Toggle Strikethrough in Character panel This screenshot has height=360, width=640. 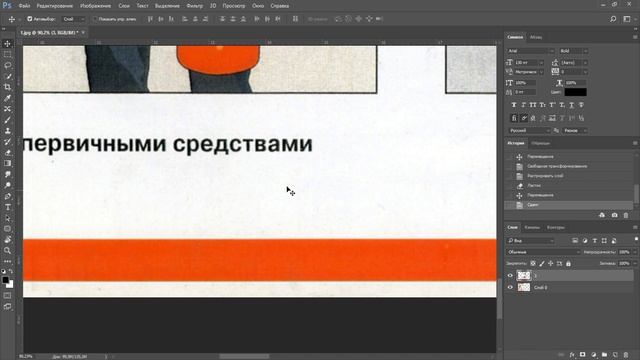pyautogui.click(x=582, y=105)
